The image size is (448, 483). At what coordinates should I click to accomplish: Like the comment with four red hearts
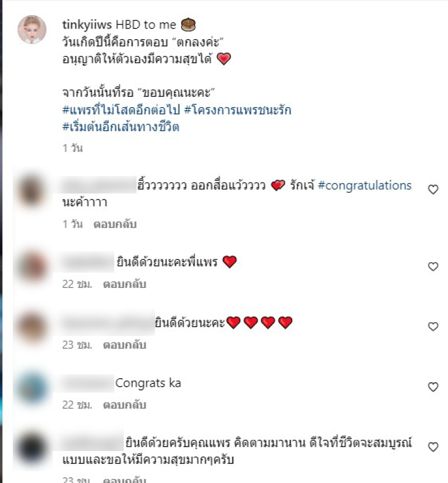pos(433,327)
